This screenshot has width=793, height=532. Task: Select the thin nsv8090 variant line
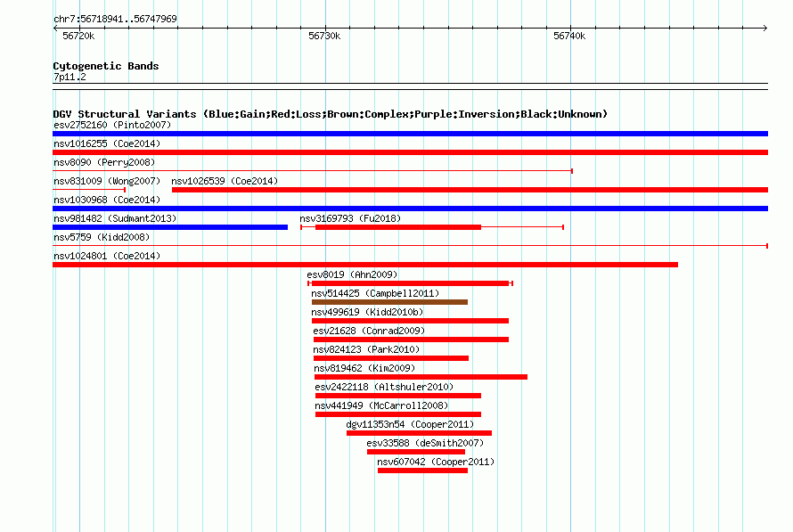click(313, 171)
